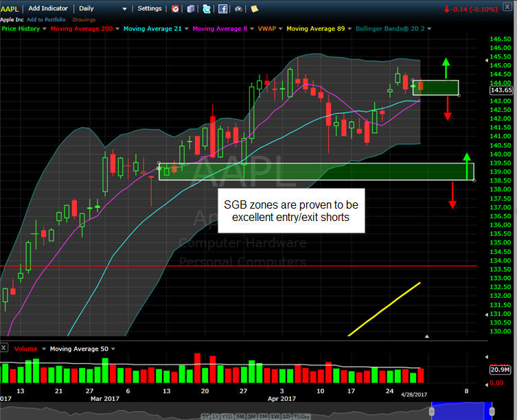Select the 5Y range button
This screenshot has width=517, height=420.
205,417
